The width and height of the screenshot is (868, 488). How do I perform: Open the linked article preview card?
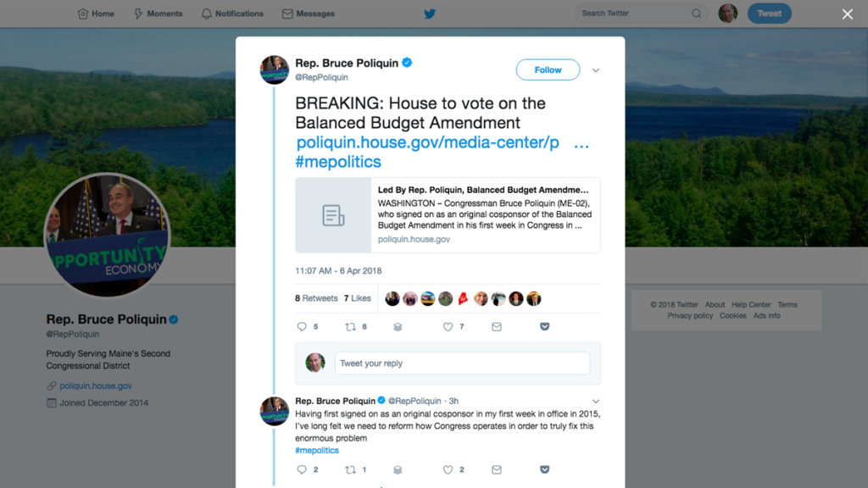(x=448, y=214)
